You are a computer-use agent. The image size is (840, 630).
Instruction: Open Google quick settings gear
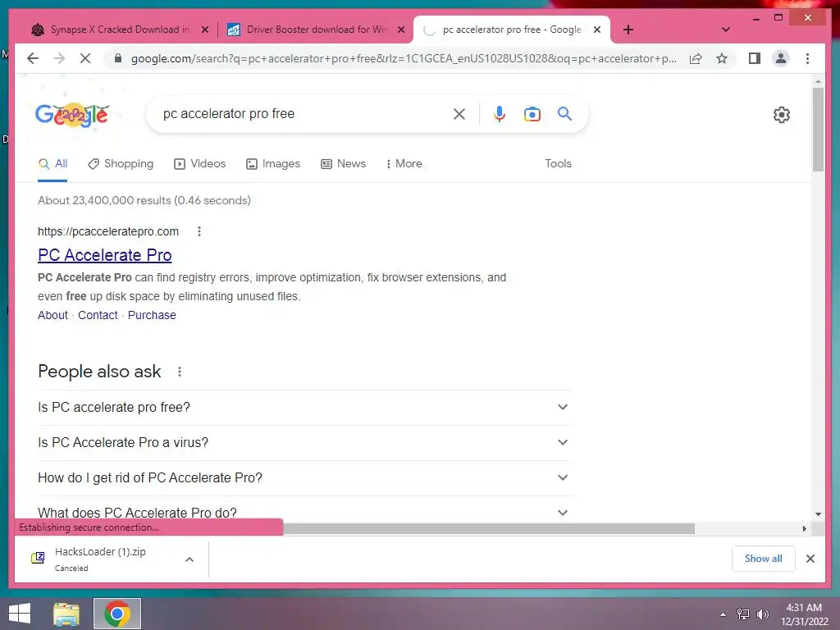pyautogui.click(x=782, y=115)
